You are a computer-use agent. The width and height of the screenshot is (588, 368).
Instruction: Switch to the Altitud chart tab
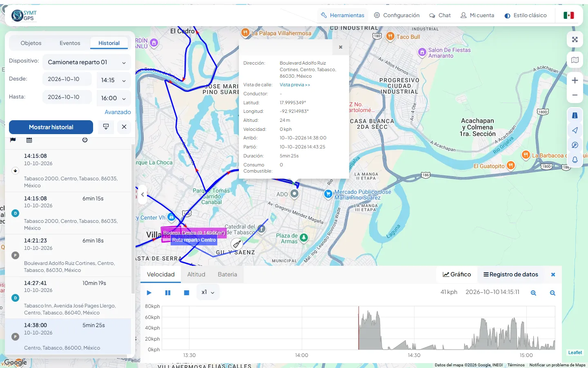point(196,274)
